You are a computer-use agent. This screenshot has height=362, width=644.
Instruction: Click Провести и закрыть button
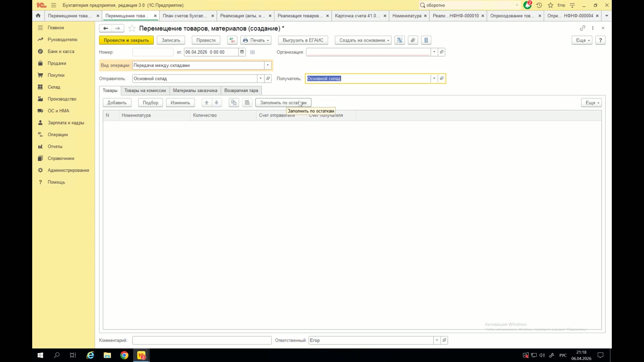click(x=126, y=40)
